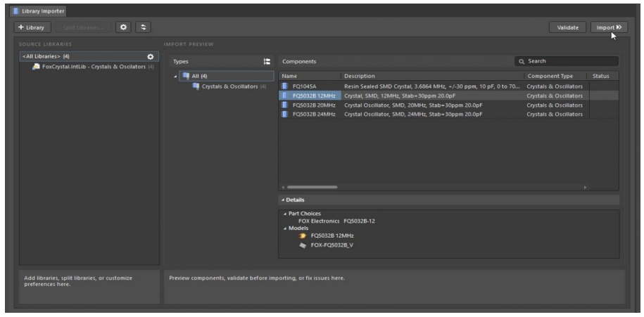Select FoxCrystal.IntLib library entry
The height and width of the screenshot is (317, 644).
tap(93, 67)
